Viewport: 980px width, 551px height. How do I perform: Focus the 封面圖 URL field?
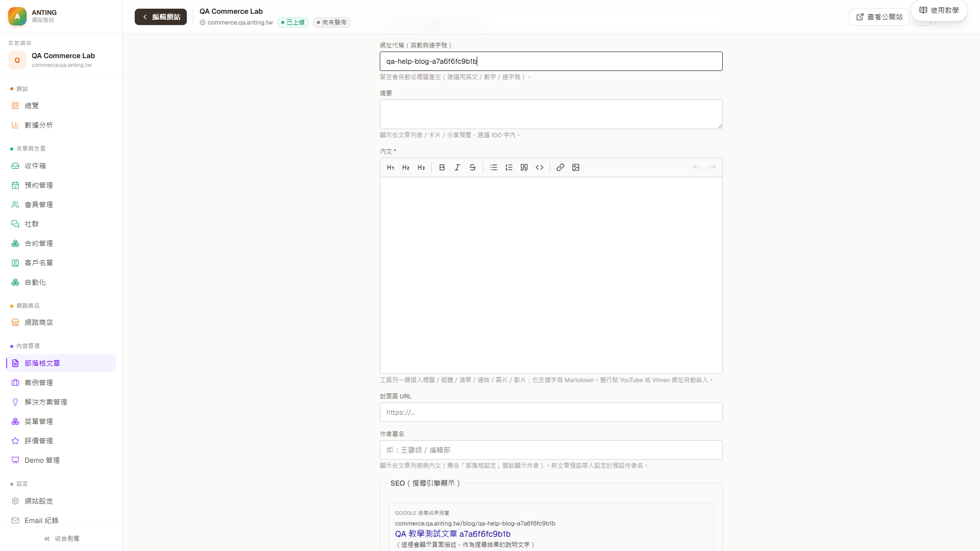click(x=551, y=412)
